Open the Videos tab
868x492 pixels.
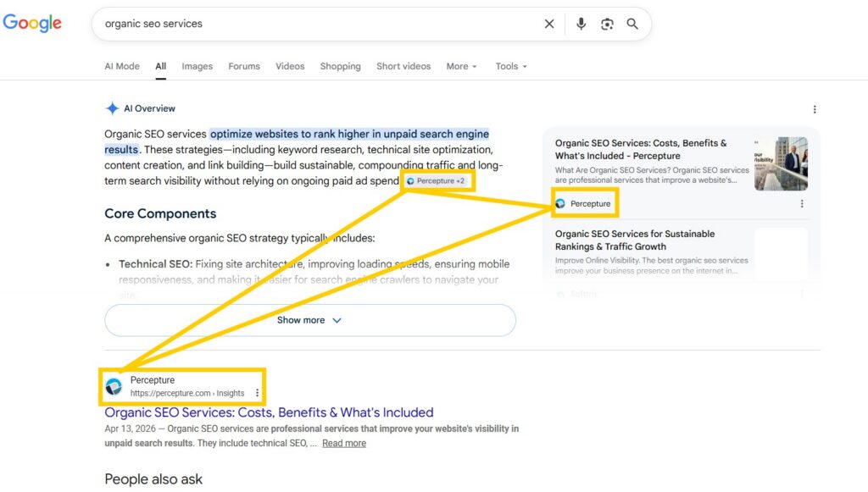pos(290,66)
